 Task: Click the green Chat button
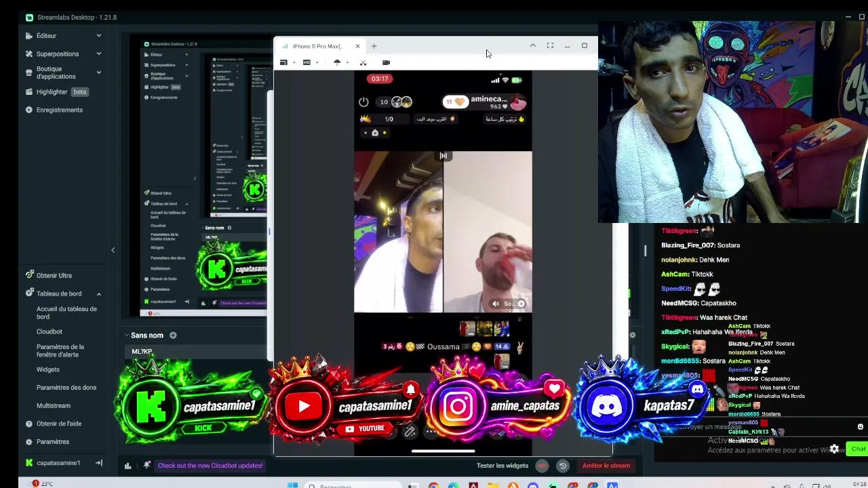858,449
